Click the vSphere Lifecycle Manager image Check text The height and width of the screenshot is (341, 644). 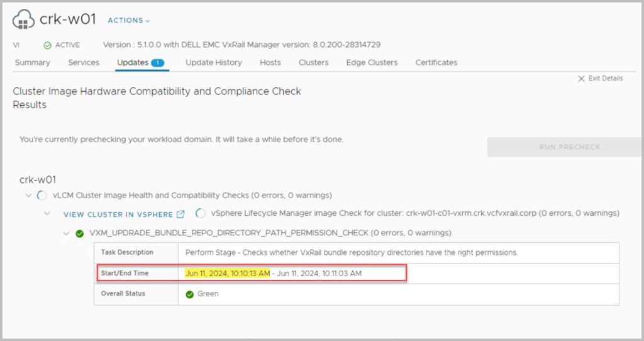pos(415,213)
